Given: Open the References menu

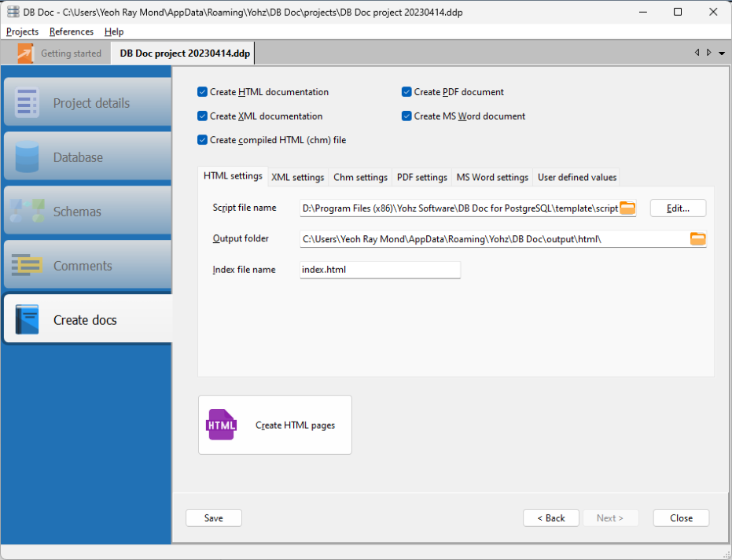Looking at the screenshot, I should (x=71, y=31).
